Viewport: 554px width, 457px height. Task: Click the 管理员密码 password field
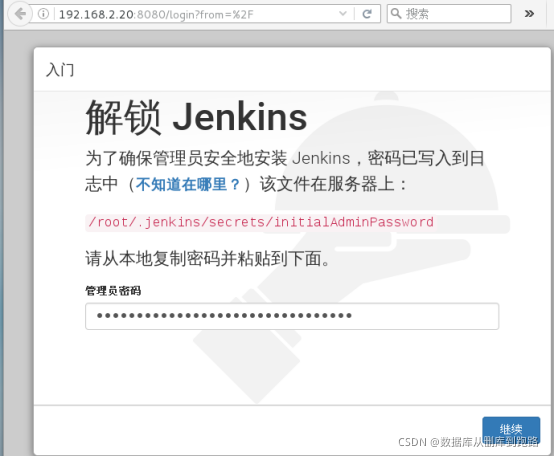[292, 316]
